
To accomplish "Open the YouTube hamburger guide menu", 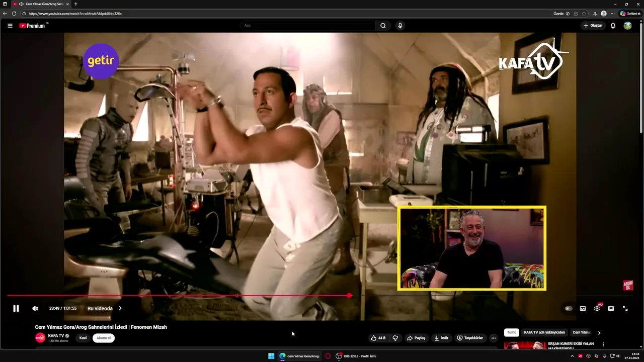I will coord(10,26).
